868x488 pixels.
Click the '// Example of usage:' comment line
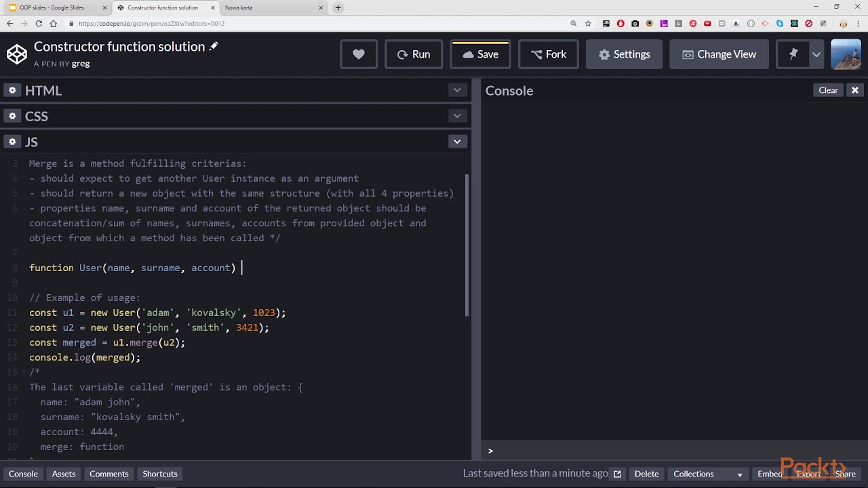pyautogui.click(x=85, y=298)
